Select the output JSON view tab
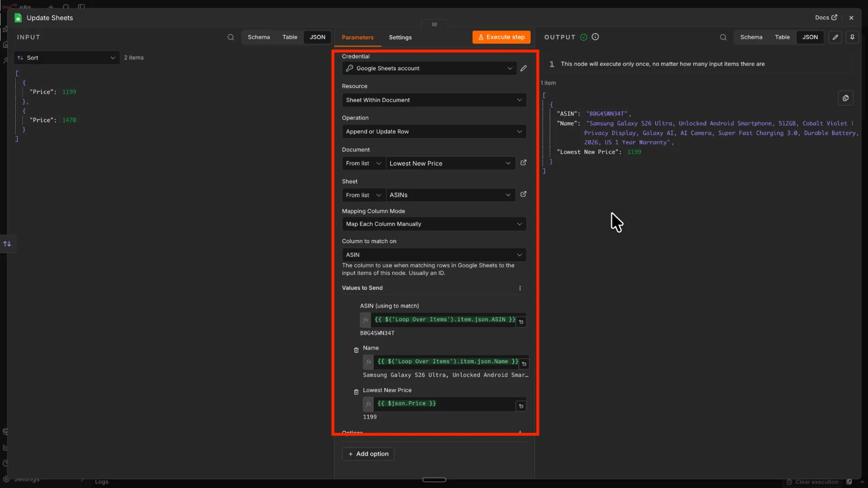Viewport: 868px width, 488px height. pyautogui.click(x=810, y=37)
